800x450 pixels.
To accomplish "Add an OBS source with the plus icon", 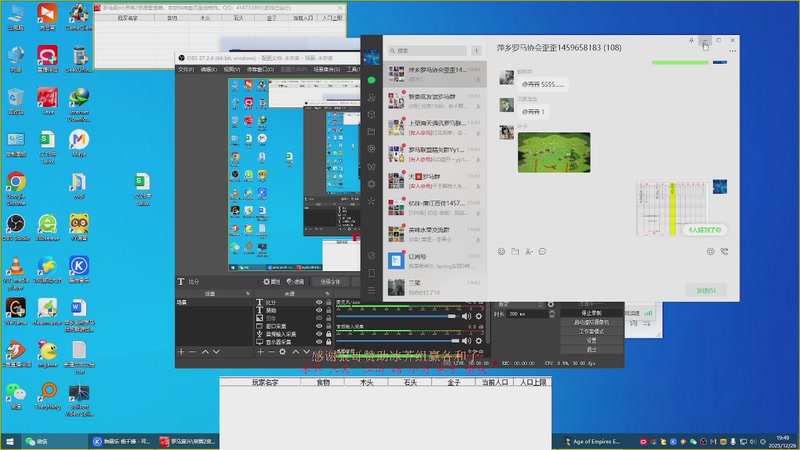I will click(x=260, y=352).
